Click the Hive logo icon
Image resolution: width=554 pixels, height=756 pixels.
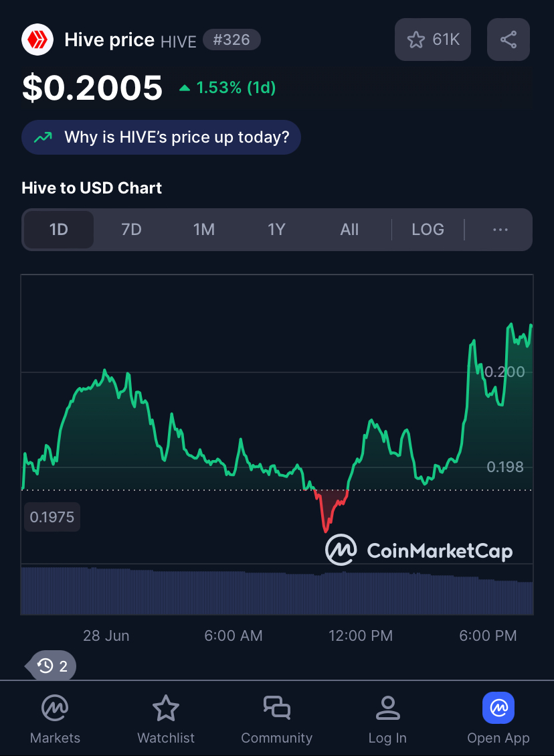pyautogui.click(x=37, y=40)
